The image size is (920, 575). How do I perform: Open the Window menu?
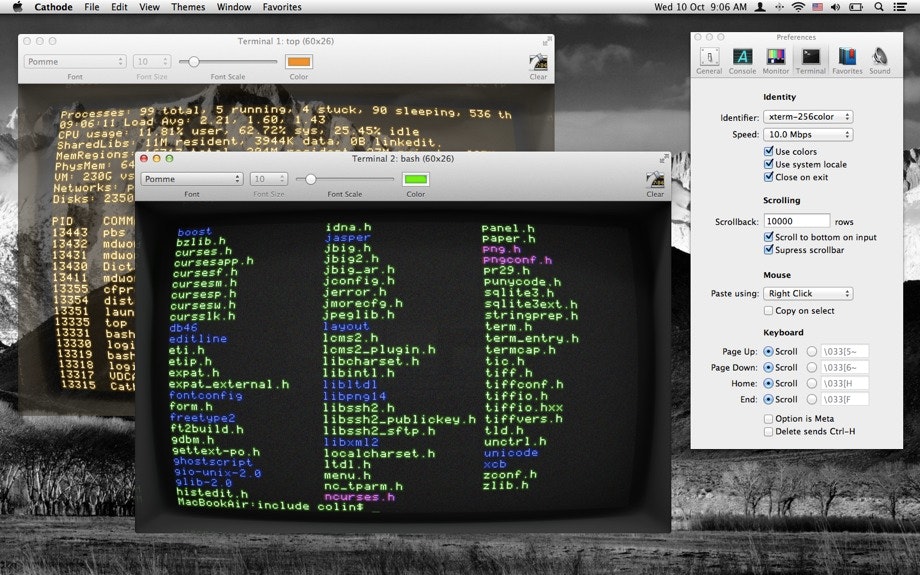(234, 7)
